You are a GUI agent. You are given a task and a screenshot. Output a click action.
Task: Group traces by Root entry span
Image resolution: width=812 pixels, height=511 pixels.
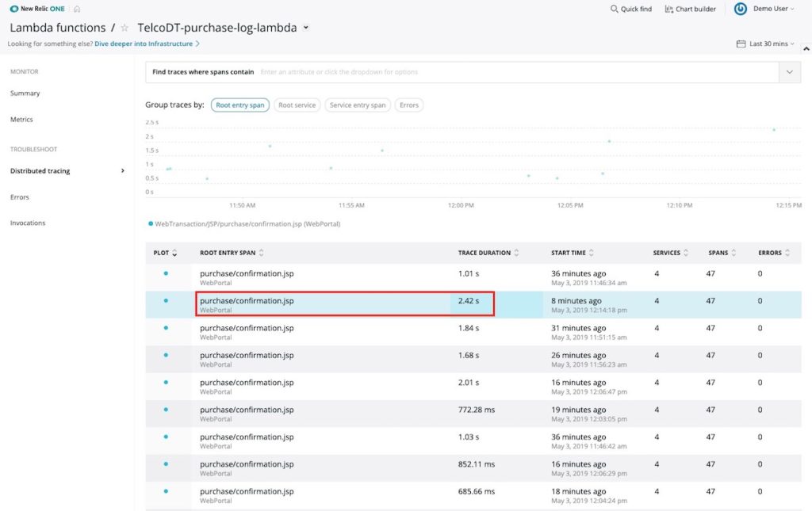240,105
